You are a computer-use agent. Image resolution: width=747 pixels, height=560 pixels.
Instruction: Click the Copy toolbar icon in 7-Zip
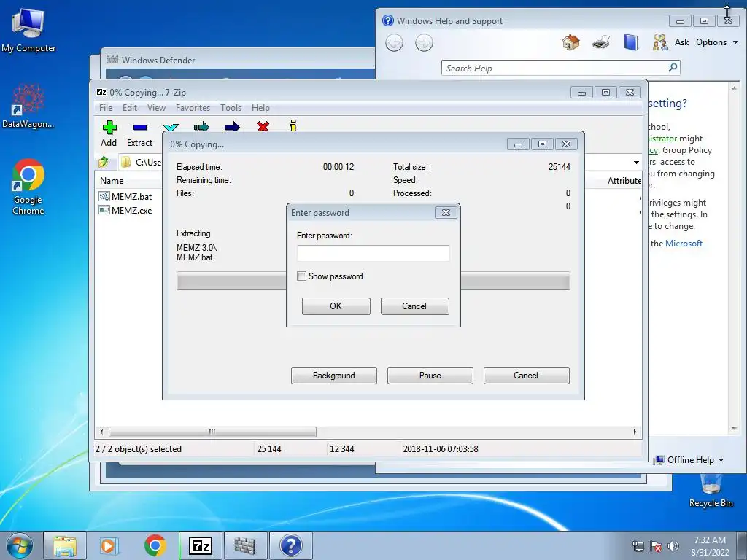pos(201,127)
